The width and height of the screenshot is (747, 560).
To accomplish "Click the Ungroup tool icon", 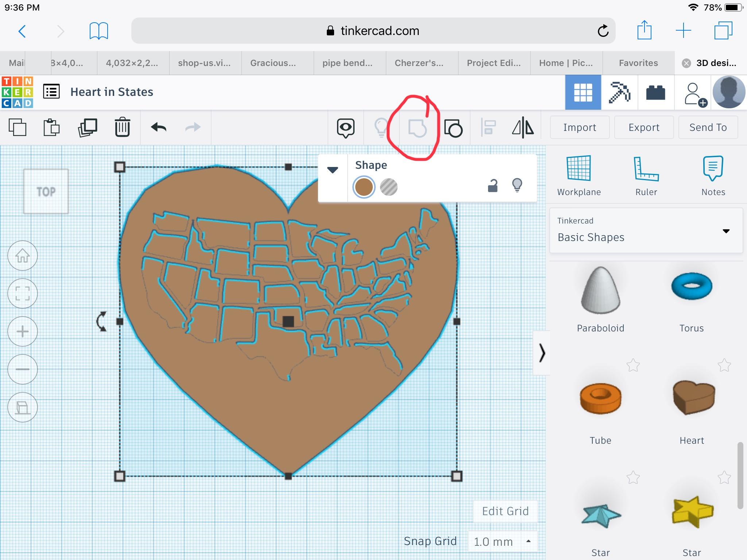I will 453,128.
